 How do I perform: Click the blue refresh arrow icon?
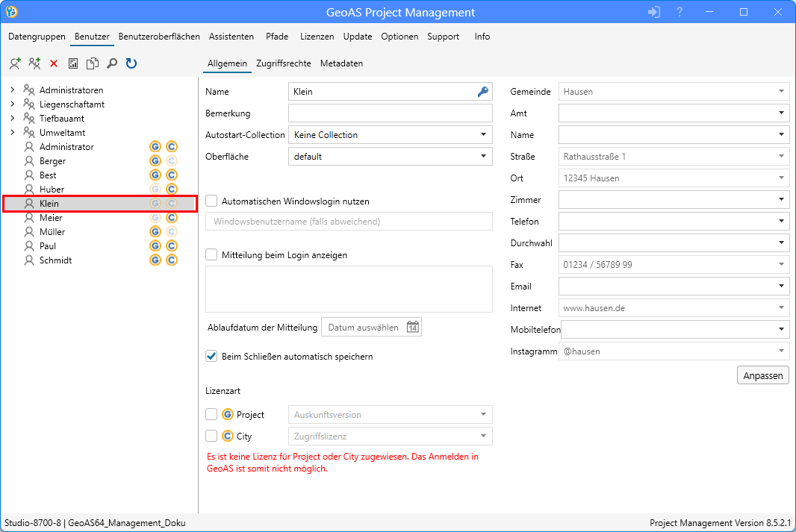[131, 64]
